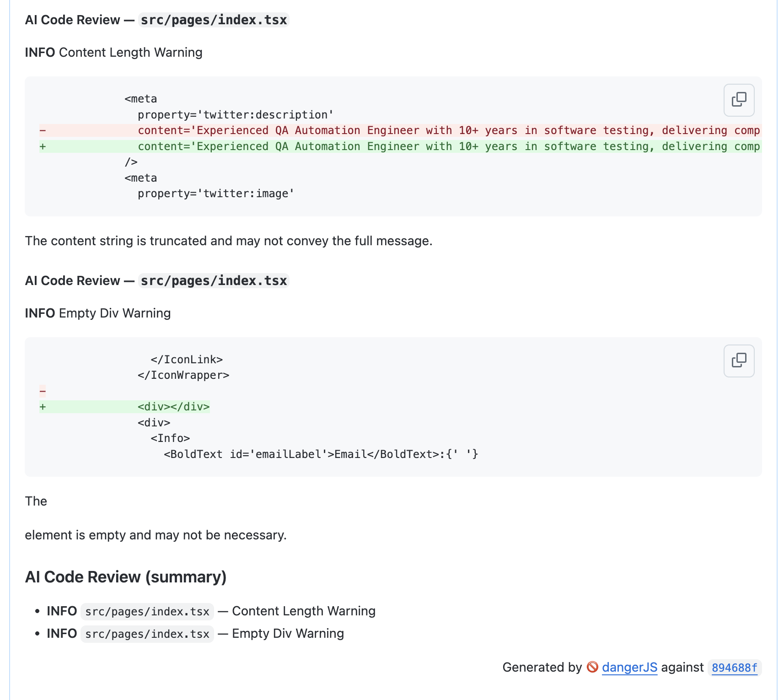Click src/pages/index.tsx in the Empty Div summary bullet
This screenshot has height=700, width=784.
pos(147,634)
